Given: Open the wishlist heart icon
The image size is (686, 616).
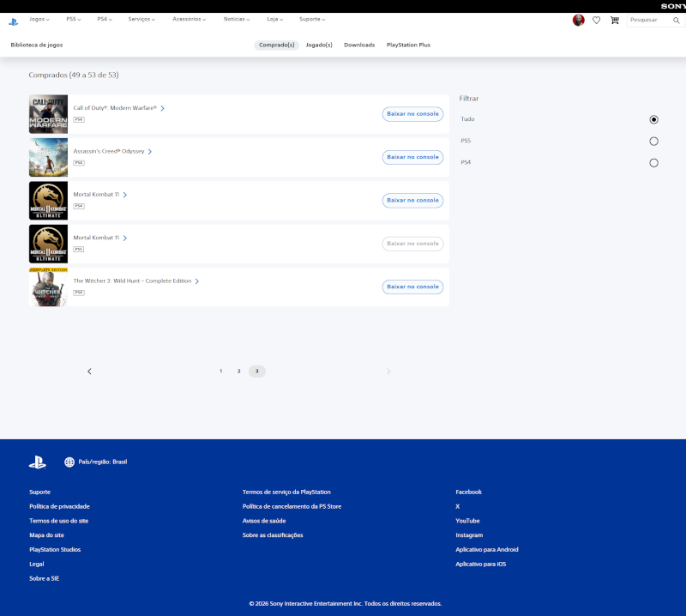Looking at the screenshot, I should coord(596,20).
